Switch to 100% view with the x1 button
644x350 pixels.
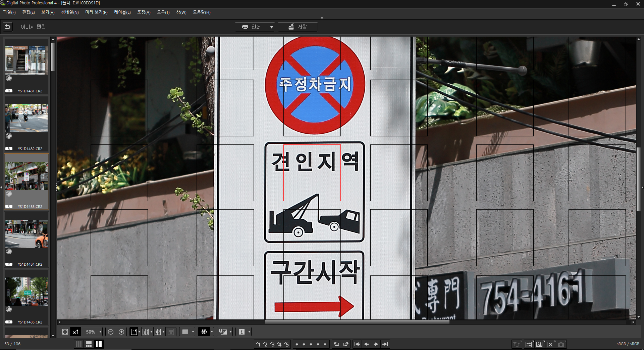coord(76,332)
